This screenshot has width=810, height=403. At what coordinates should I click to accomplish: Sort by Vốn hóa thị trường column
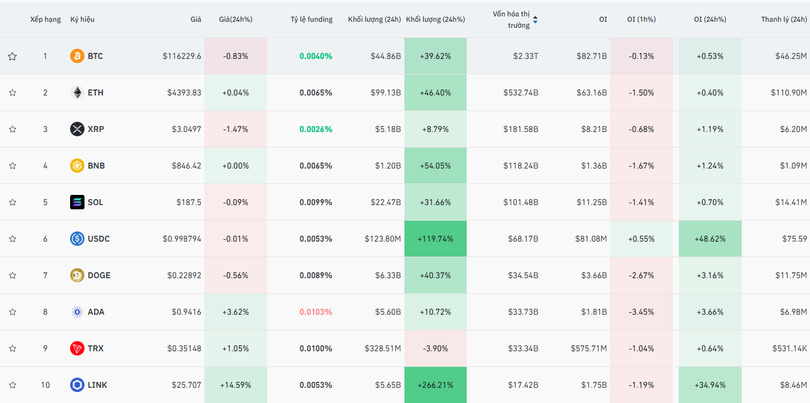tap(512, 19)
